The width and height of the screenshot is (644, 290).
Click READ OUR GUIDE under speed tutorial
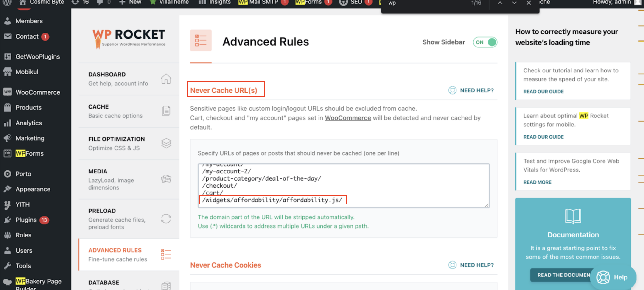(543, 92)
